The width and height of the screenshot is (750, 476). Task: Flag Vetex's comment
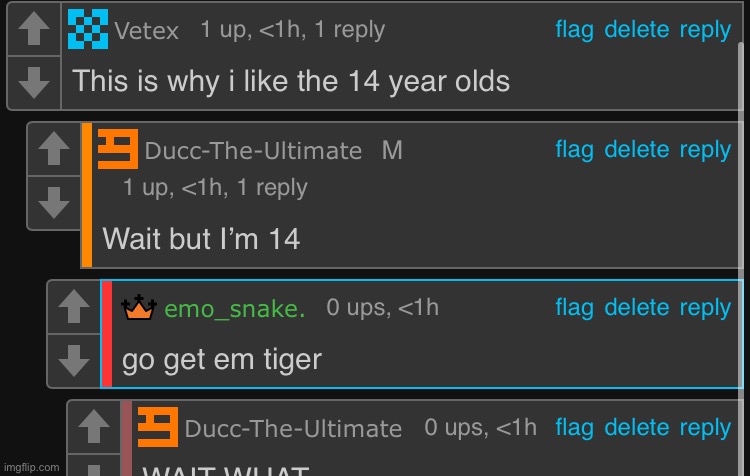point(574,30)
